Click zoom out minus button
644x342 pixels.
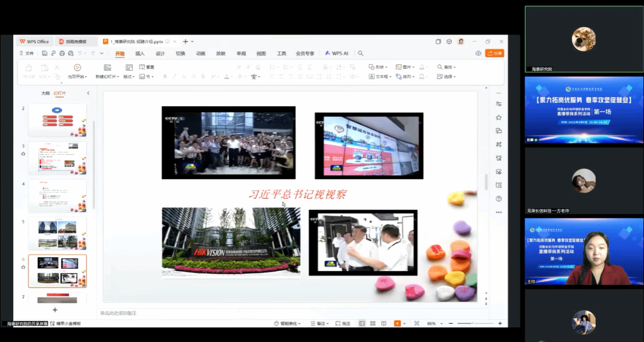[452, 323]
